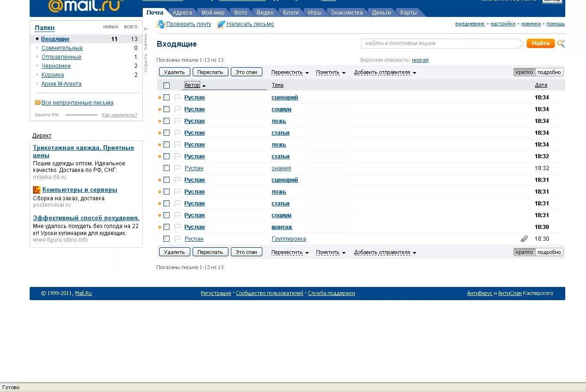
Task: Click the envelope icon by unread letters
Action: click(x=38, y=103)
